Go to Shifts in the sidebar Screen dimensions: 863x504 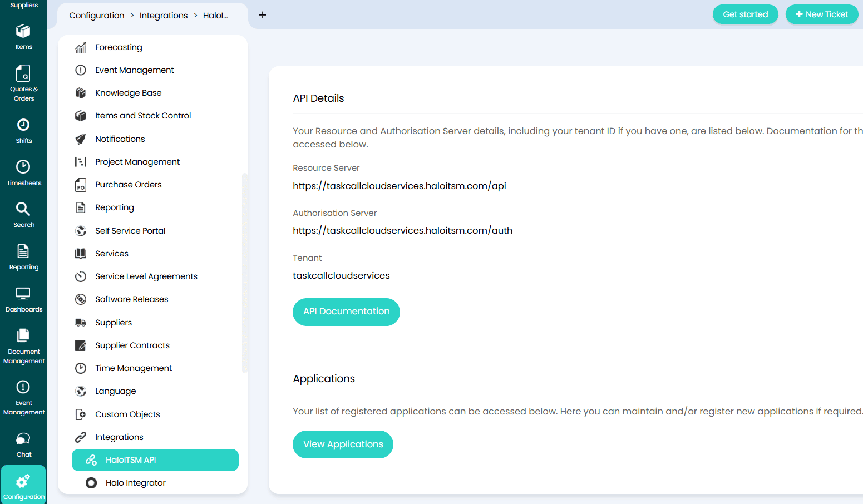(23, 131)
